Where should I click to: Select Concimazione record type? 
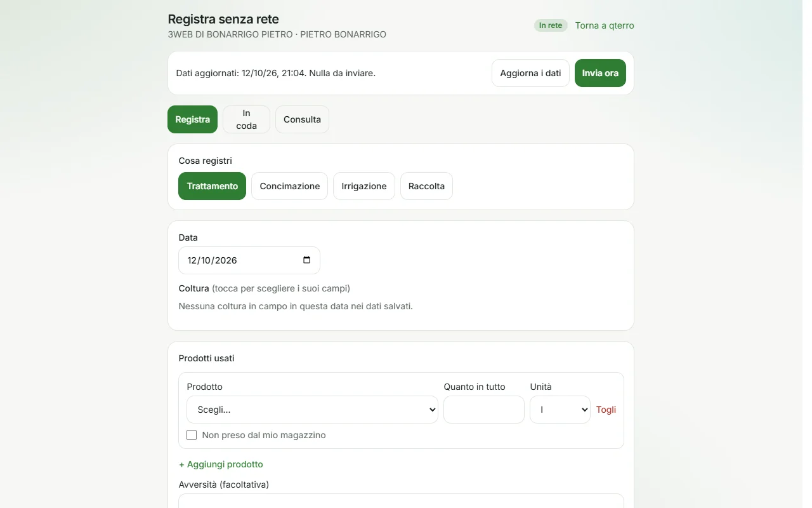coord(290,186)
